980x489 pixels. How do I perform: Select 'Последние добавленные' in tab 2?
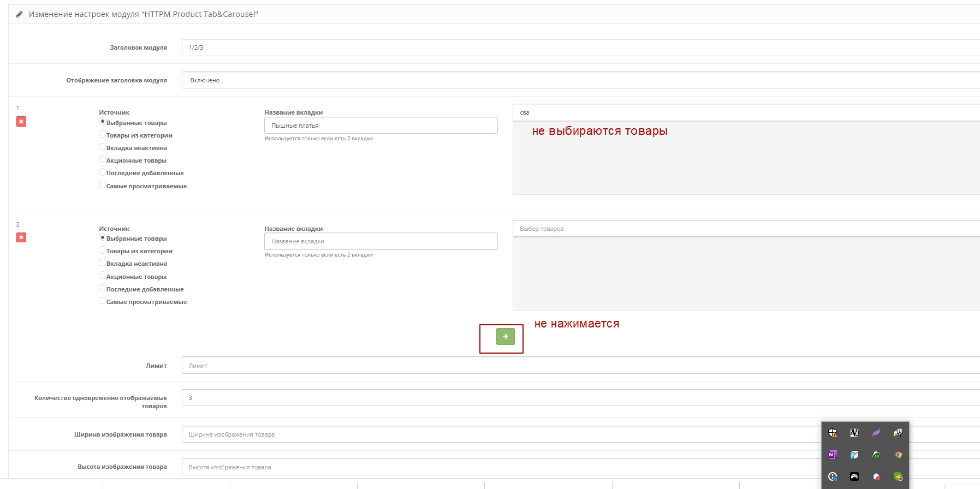(x=103, y=288)
